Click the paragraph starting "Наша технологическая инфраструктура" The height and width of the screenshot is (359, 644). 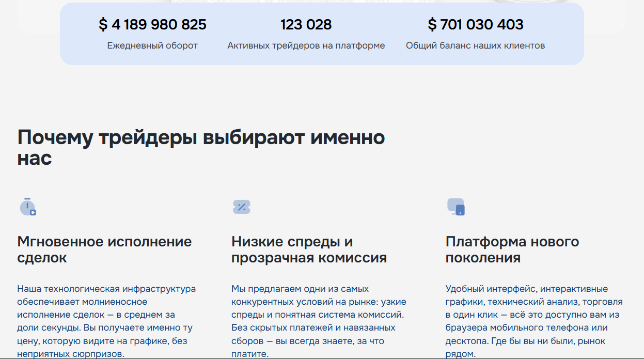coord(106,321)
